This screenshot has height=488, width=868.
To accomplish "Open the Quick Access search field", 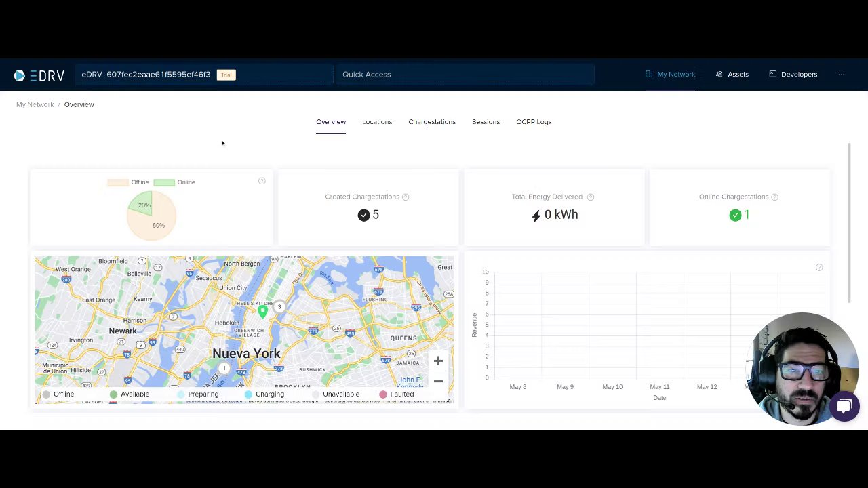I will pos(465,75).
